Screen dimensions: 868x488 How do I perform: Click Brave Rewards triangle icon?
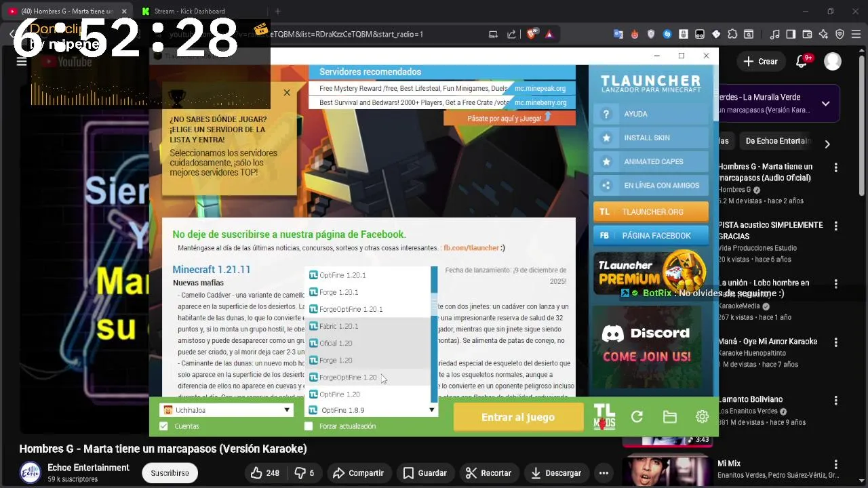coord(549,34)
